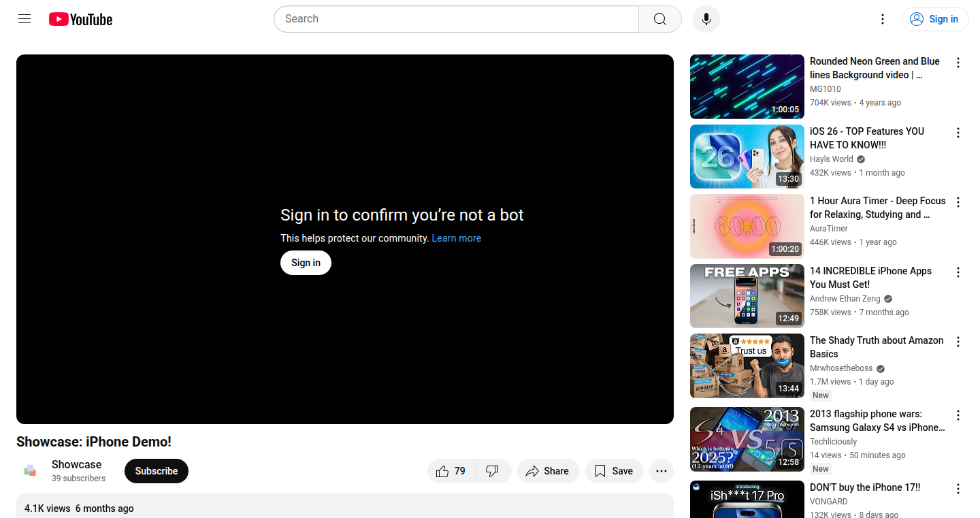
Task: Open Rounded Neon Green and Blue title
Action: (875, 68)
